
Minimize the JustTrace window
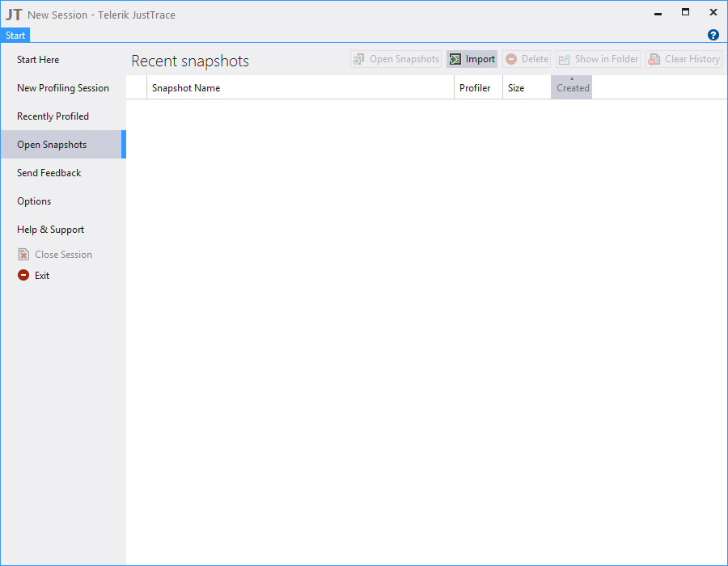(x=658, y=13)
